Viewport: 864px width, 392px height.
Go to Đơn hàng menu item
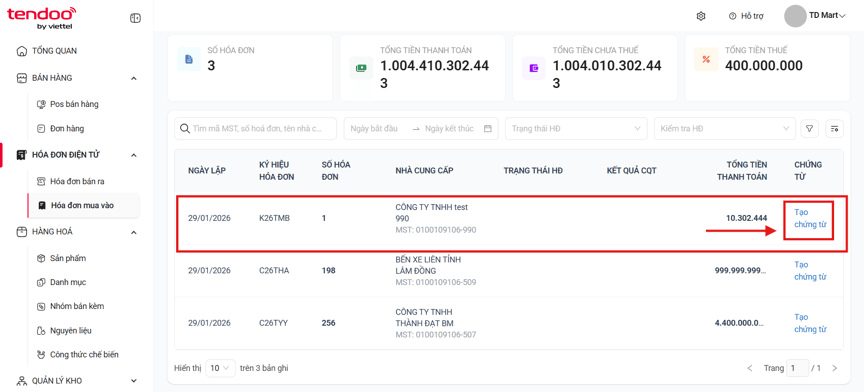pyautogui.click(x=67, y=128)
